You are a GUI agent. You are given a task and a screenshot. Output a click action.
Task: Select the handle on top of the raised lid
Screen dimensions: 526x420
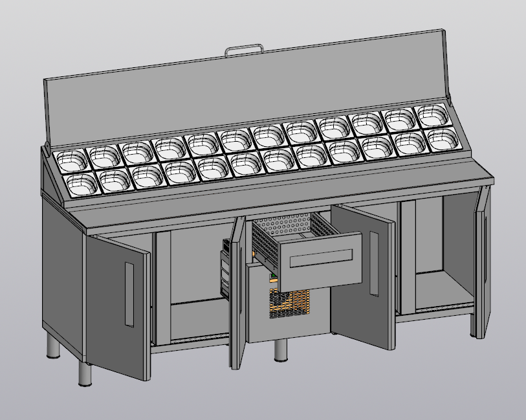pos(244,50)
